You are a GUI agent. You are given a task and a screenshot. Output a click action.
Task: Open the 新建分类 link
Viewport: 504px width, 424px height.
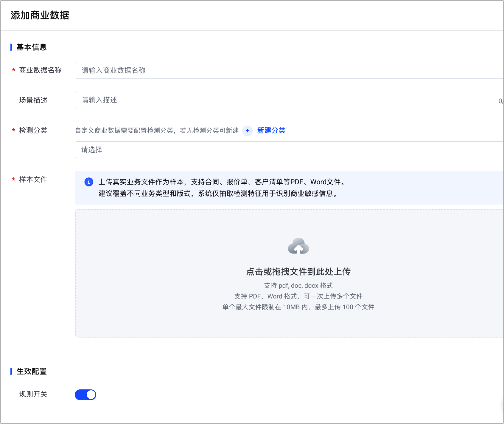pyautogui.click(x=271, y=130)
